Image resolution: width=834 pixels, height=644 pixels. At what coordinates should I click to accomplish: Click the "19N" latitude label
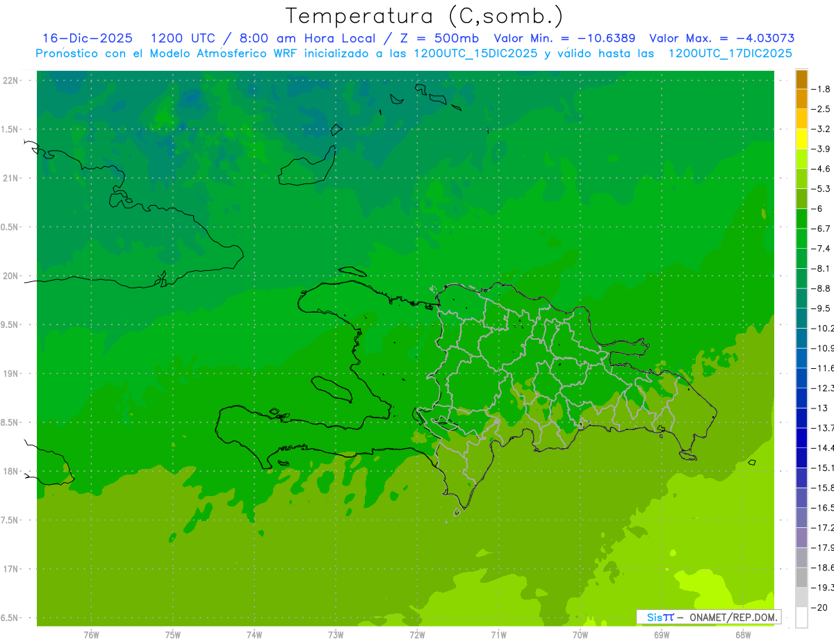10,373
